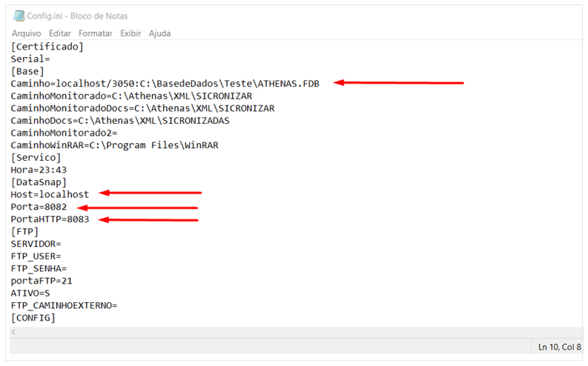Click the ATIVO=S line
This screenshot has width=588, height=366.
(x=30, y=293)
